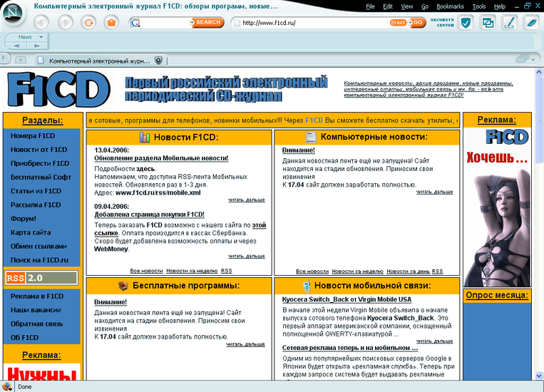Click the Новости F1CD books icon
This screenshot has width=544, height=392.
(145, 138)
